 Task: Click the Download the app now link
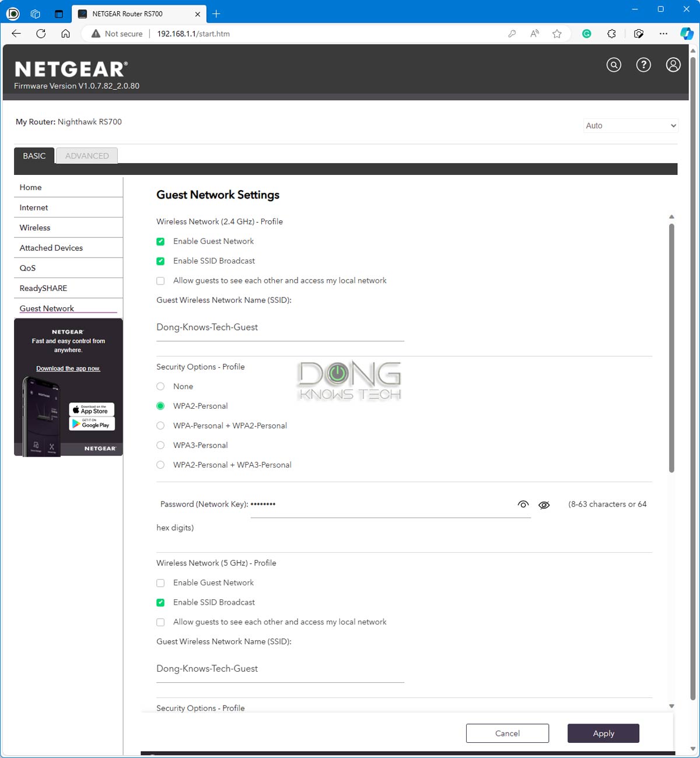tap(68, 369)
